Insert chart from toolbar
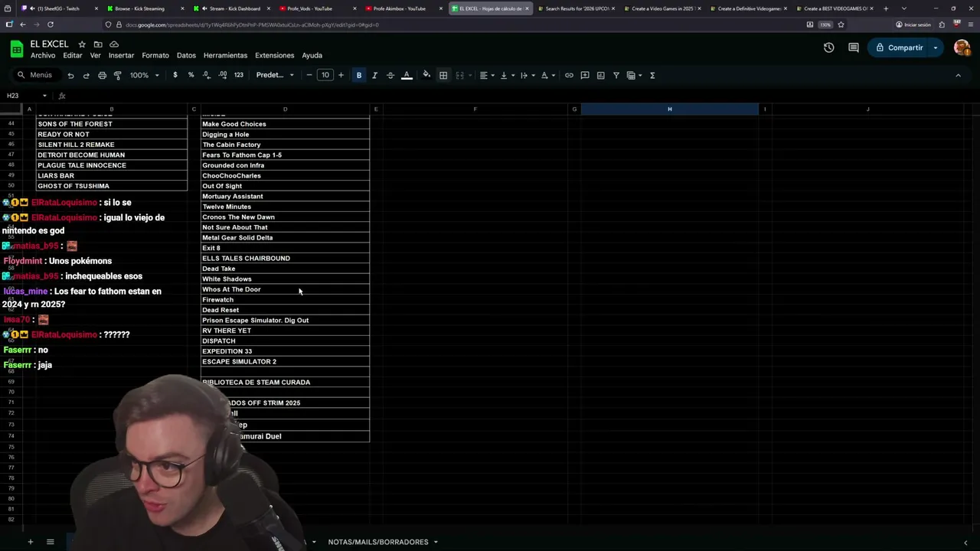The width and height of the screenshot is (980, 551). click(x=600, y=75)
